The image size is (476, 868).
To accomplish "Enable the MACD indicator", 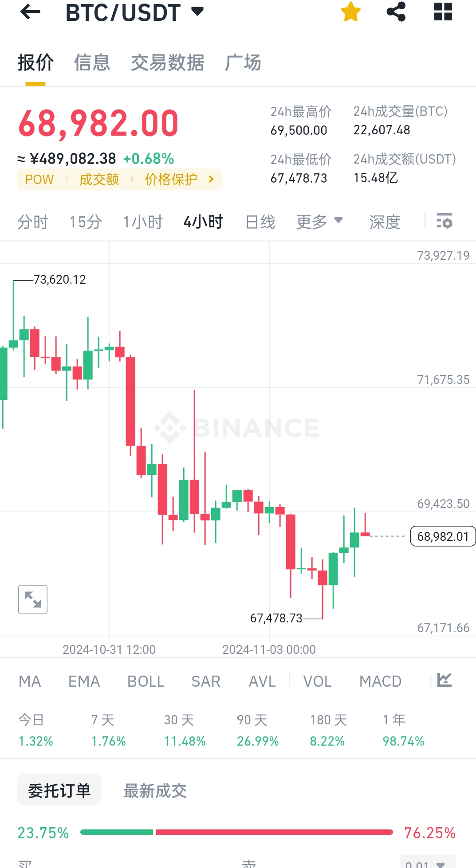I will pos(380,681).
